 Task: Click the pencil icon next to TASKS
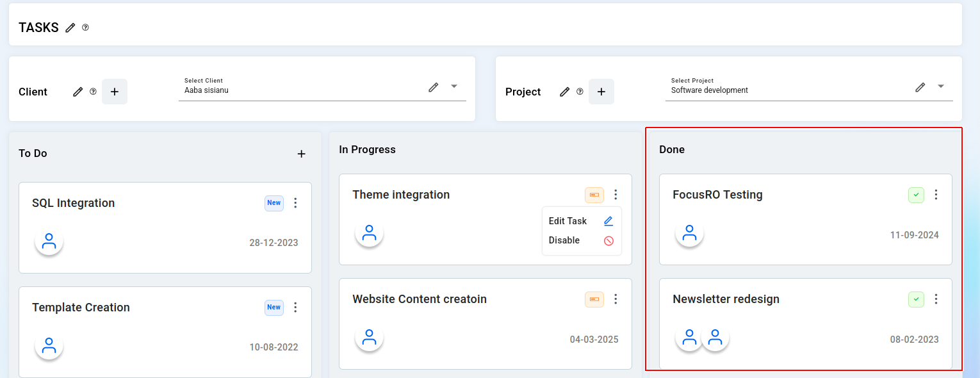[x=70, y=28]
